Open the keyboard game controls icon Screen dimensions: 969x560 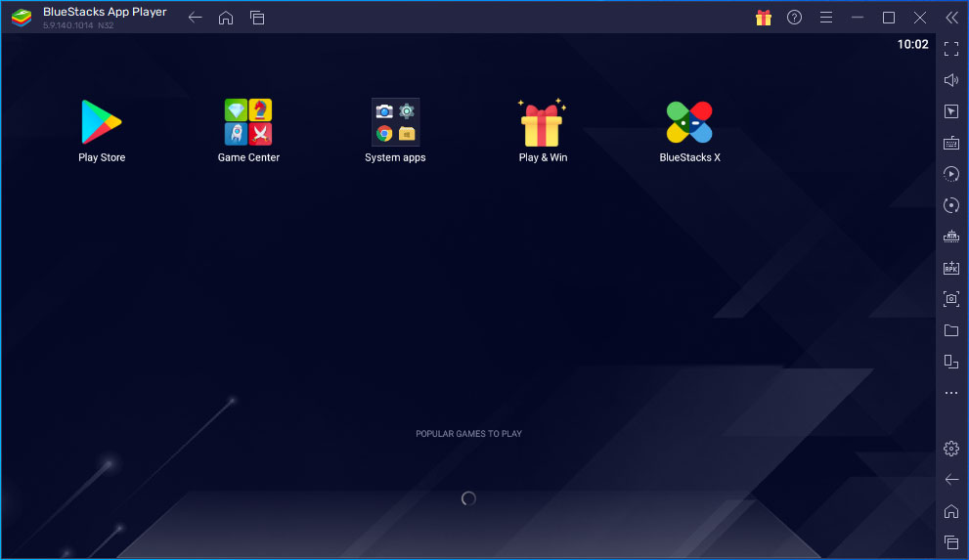point(951,144)
